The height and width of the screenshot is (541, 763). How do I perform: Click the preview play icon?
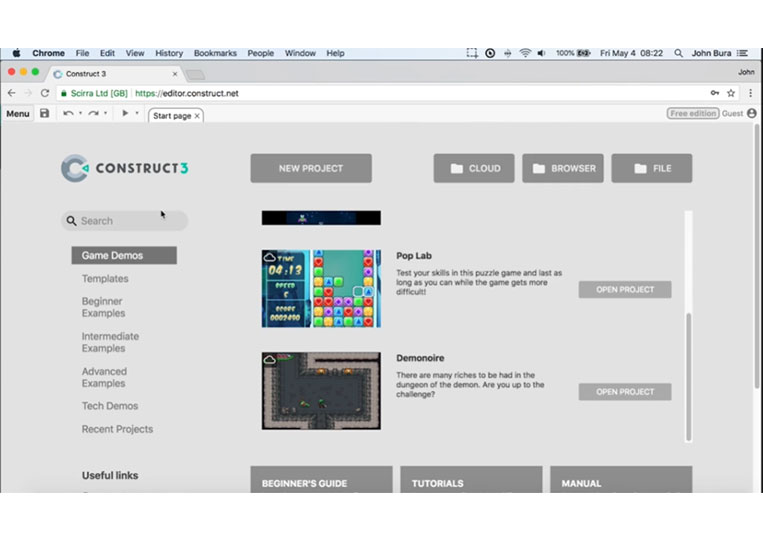click(125, 113)
